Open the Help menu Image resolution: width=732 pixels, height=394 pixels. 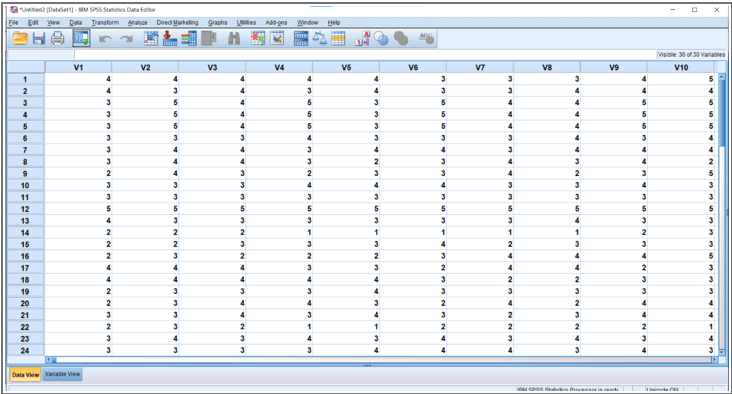334,22
